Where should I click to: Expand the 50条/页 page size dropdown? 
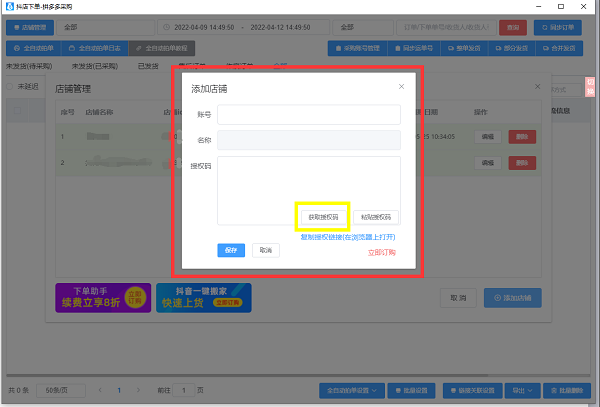pyautogui.click(x=61, y=389)
